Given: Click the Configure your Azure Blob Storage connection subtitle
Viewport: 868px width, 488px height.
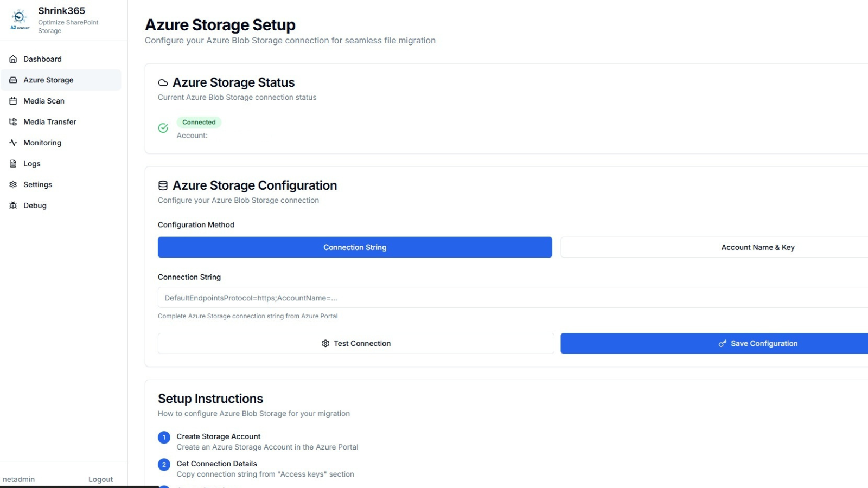Looking at the screenshot, I should pos(238,201).
